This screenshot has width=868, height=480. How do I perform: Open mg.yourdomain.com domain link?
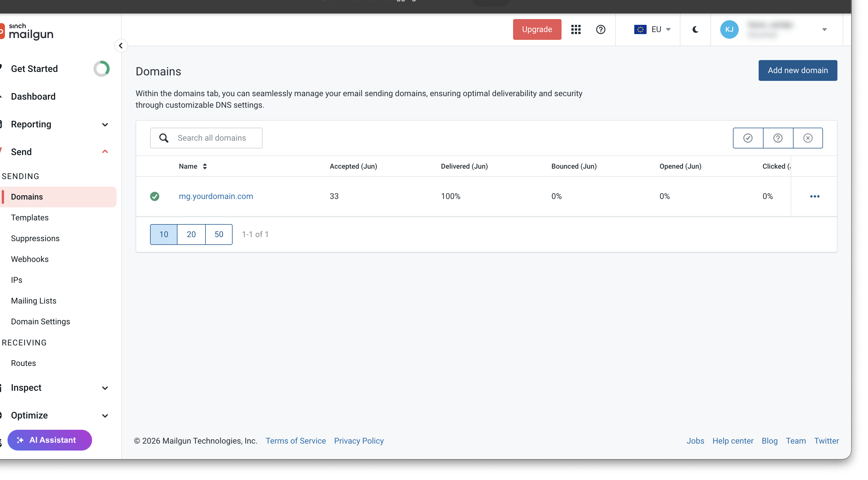[x=216, y=196]
